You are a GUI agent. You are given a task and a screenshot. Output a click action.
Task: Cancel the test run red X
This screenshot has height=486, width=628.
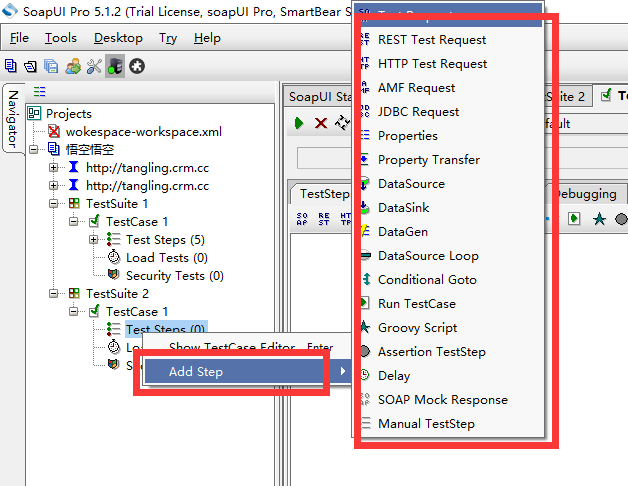[321, 123]
